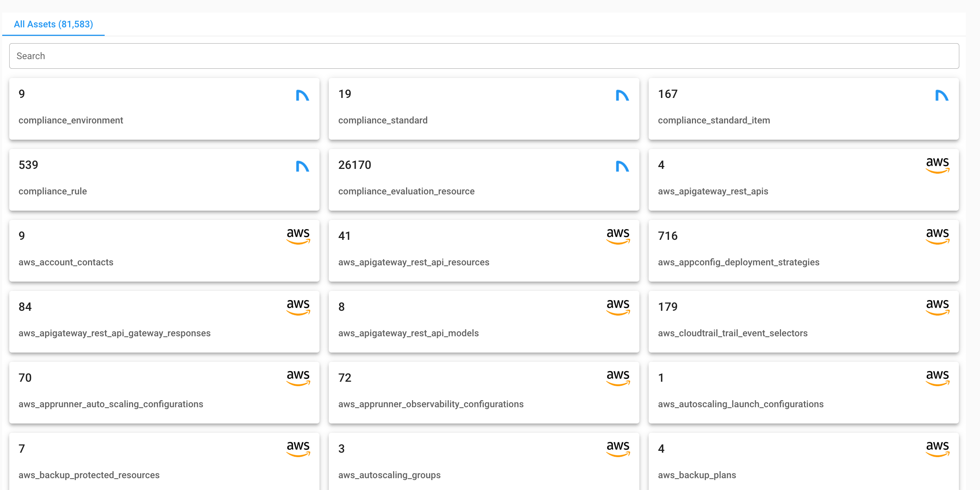This screenshot has width=980, height=490.
Task: Open the aws_backup_plans card label
Action: [x=697, y=475]
